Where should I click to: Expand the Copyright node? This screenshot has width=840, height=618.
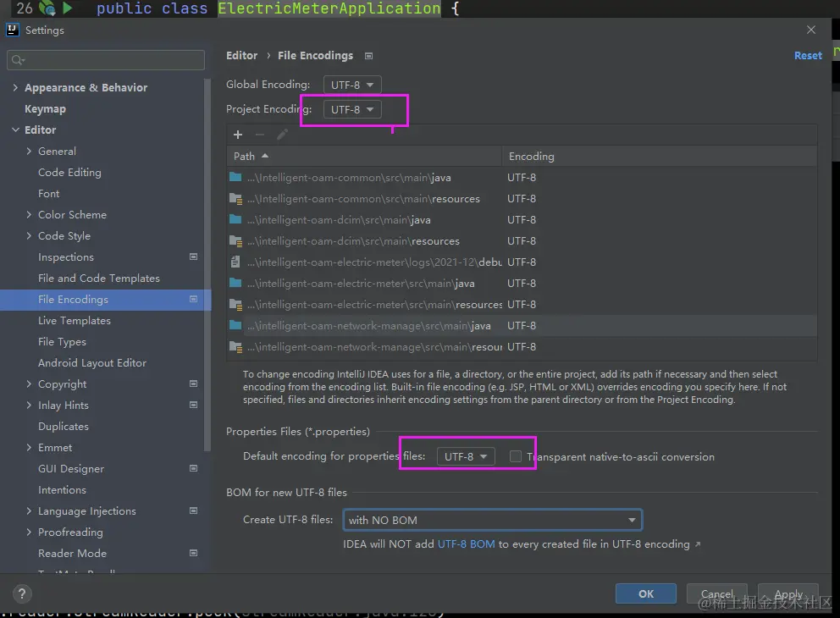29,384
